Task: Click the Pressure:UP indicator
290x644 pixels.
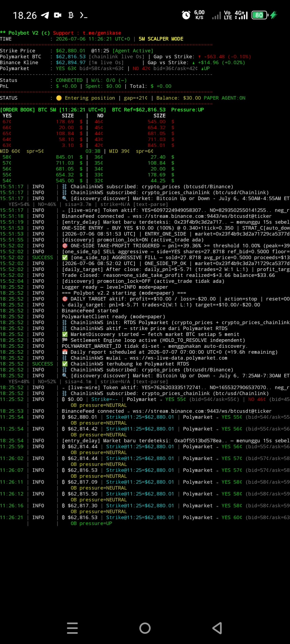Action: coord(187,109)
